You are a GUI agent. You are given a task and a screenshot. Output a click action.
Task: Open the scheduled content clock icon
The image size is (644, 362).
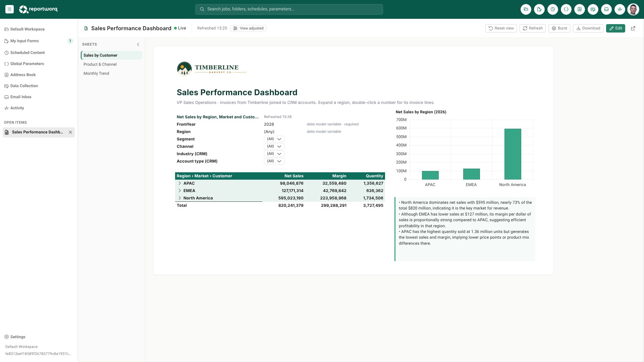click(553, 9)
